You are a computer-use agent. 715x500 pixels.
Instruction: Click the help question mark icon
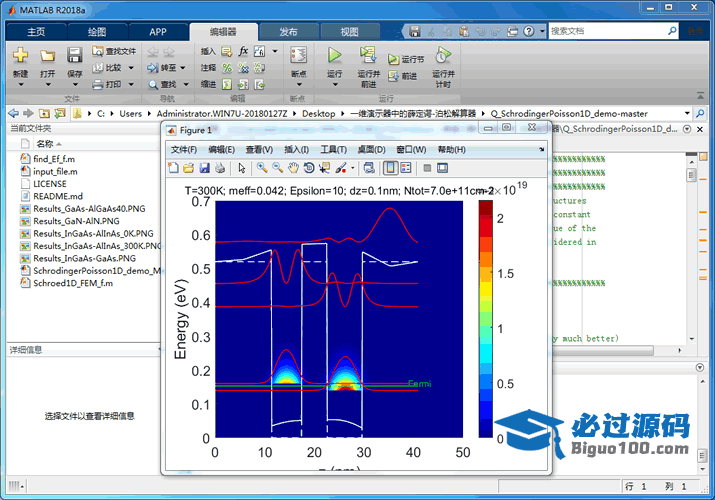[528, 31]
